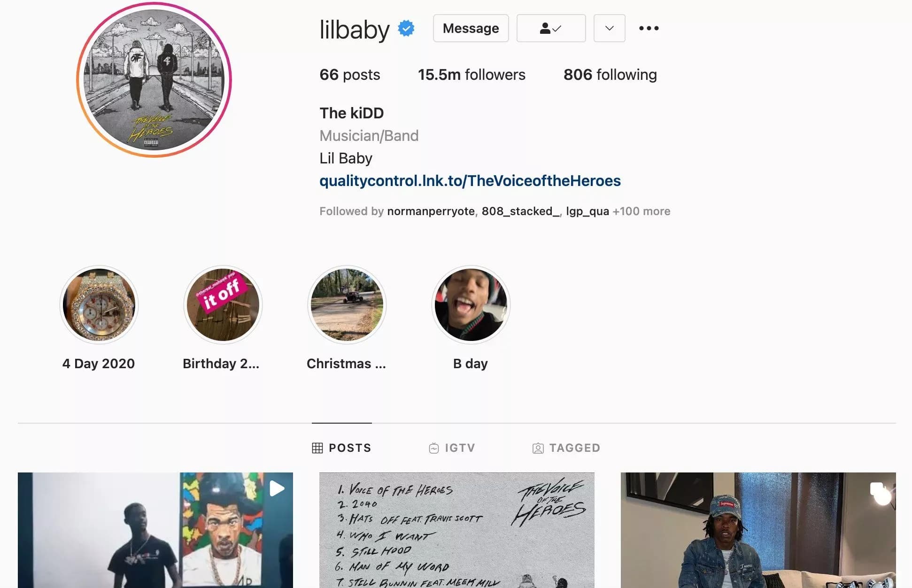This screenshot has width=912, height=588.
Task: Open the 'Birthday 2...' story highlight
Action: click(x=222, y=304)
